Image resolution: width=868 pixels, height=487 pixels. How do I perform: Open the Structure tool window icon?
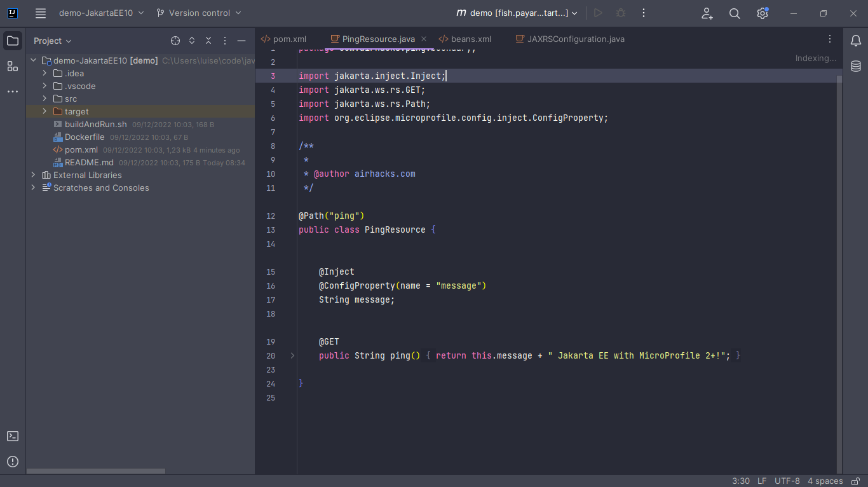13,66
